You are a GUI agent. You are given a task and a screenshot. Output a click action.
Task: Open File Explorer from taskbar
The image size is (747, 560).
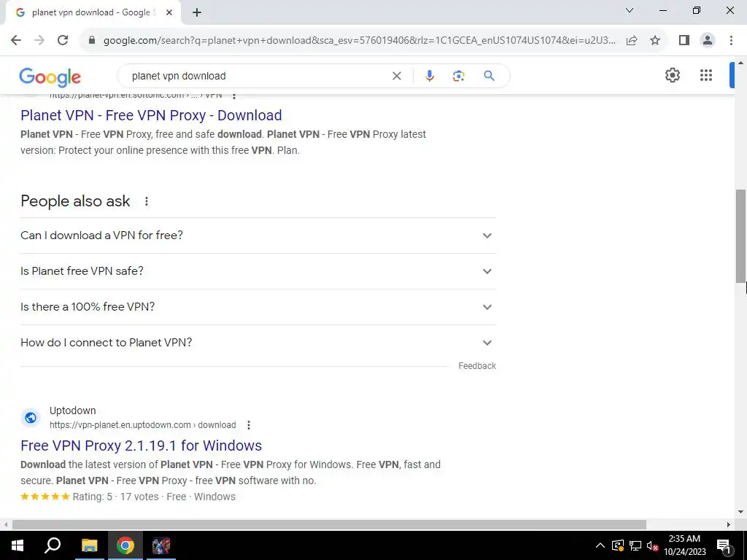[89, 545]
